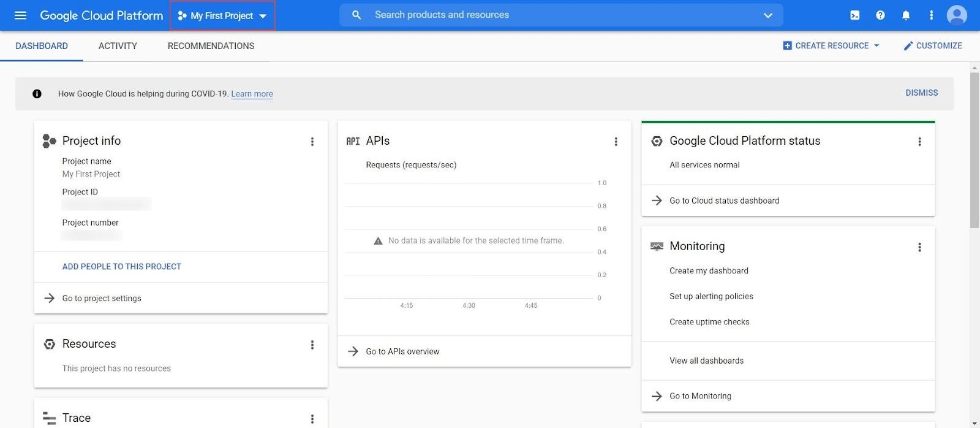980x428 pixels.
Task: Click the Customize button
Action: click(933, 45)
